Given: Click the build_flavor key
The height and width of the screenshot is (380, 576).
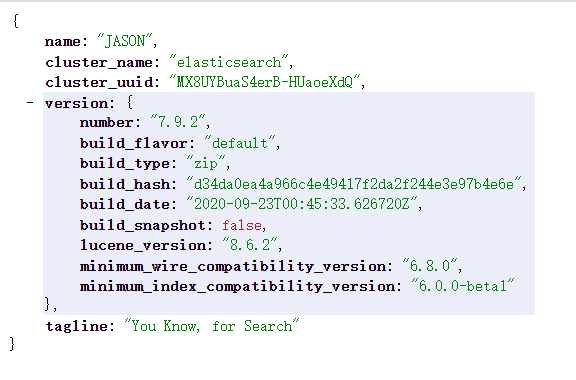Looking at the screenshot, I should pyautogui.click(x=133, y=143).
